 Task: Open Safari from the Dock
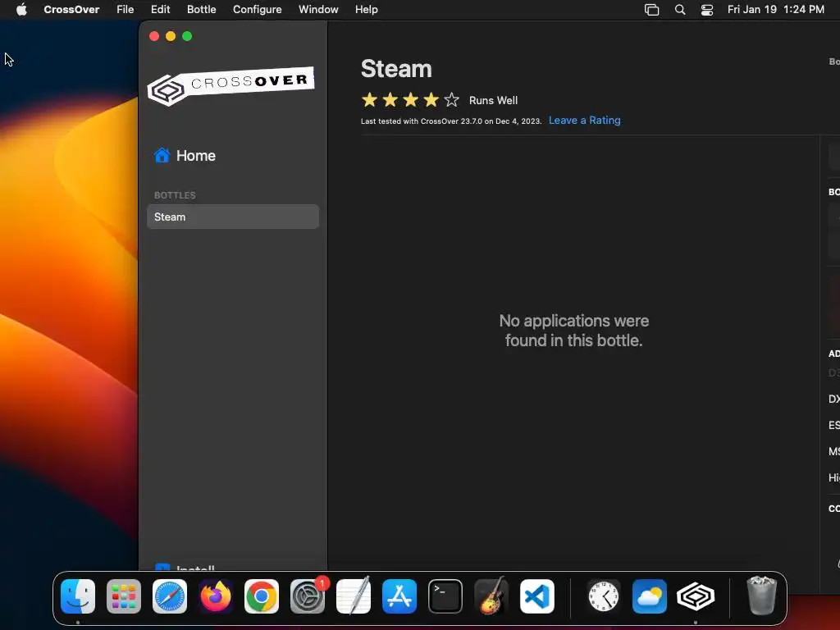pos(170,596)
